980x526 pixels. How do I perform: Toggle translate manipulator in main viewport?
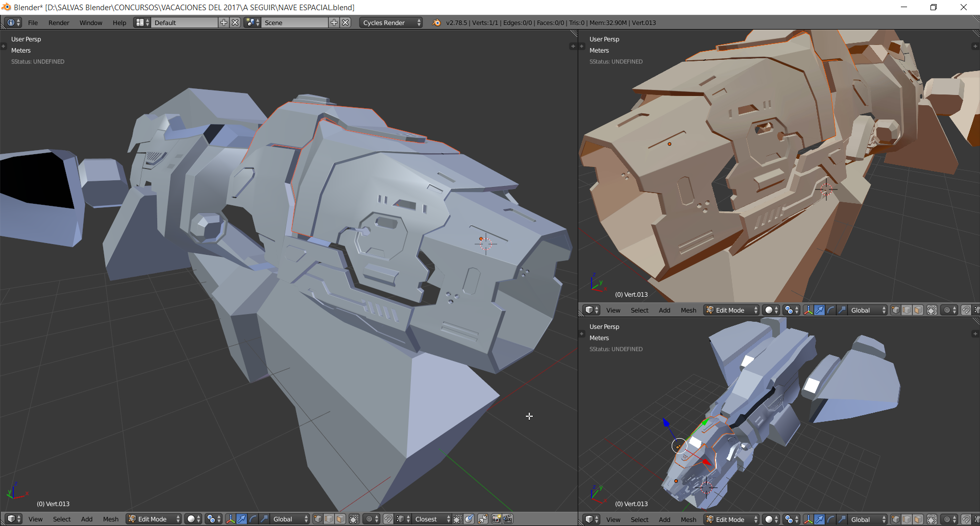click(x=241, y=519)
